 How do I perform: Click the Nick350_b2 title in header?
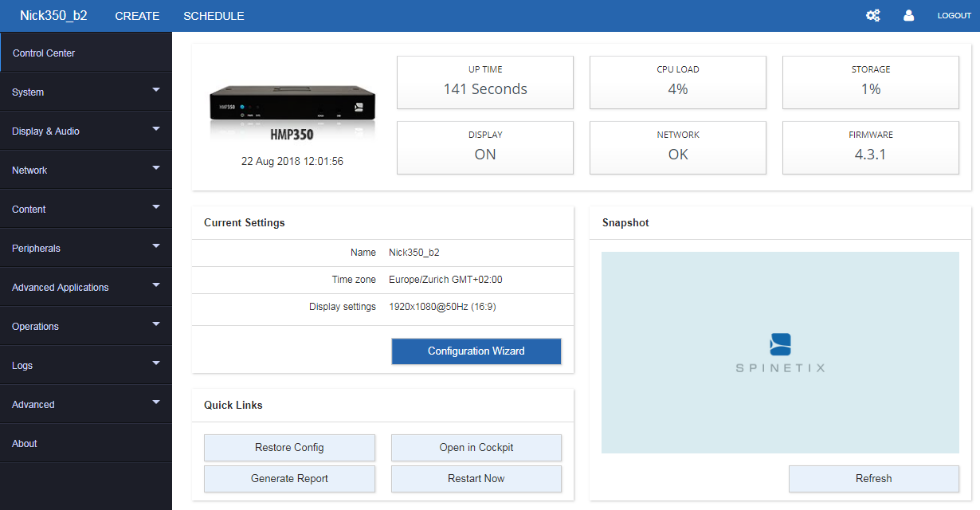(x=53, y=16)
